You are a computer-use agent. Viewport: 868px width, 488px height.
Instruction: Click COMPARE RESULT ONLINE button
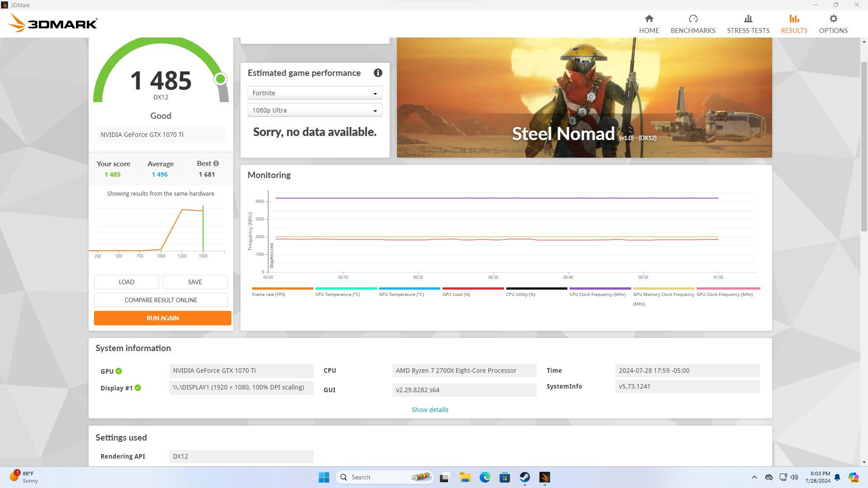pos(161,300)
